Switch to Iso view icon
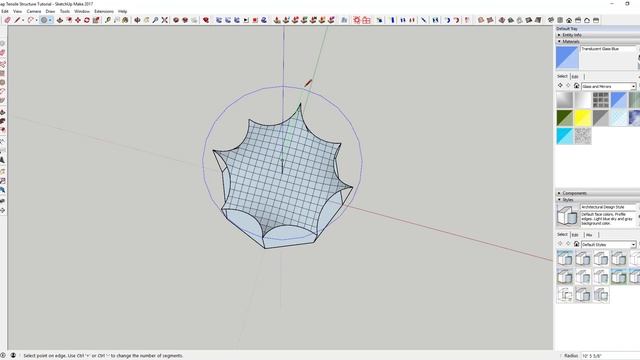The height and width of the screenshot is (360, 640). click(x=551, y=20)
